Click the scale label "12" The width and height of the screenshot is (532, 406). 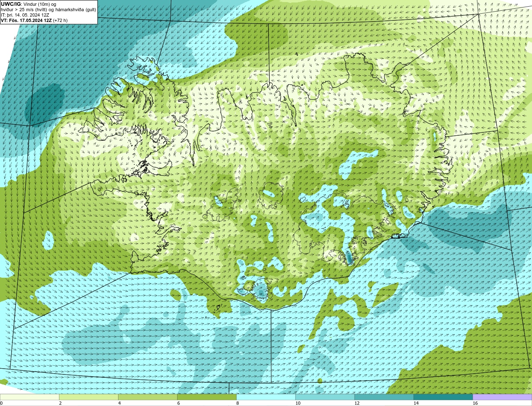coord(357,403)
